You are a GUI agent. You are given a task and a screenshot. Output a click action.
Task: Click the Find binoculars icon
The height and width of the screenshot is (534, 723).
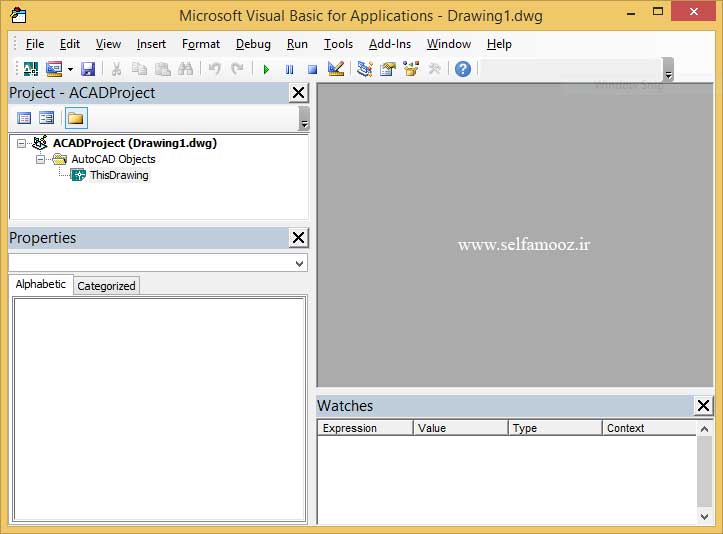pyautogui.click(x=185, y=69)
